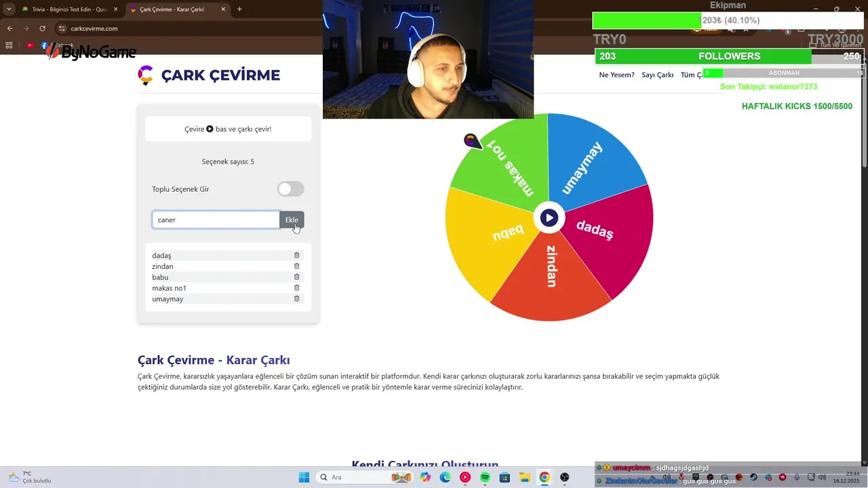Open YouTube Music app in taskbar

click(x=465, y=477)
